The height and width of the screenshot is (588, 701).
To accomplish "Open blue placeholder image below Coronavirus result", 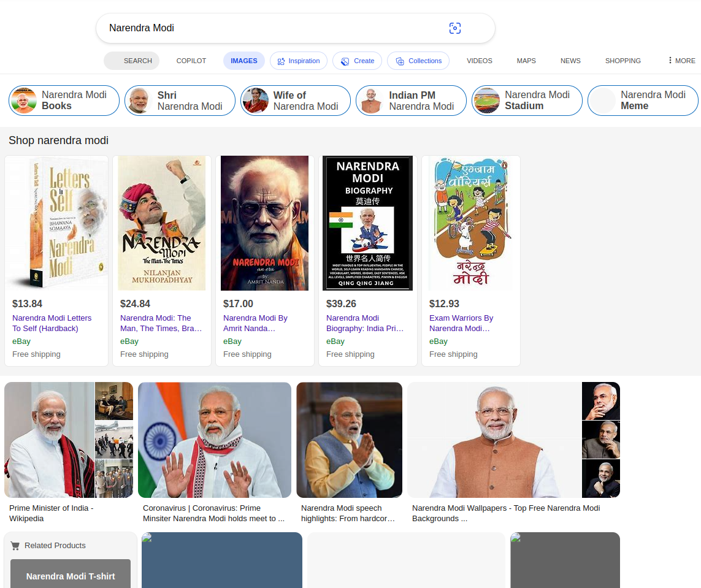I will click(x=222, y=560).
